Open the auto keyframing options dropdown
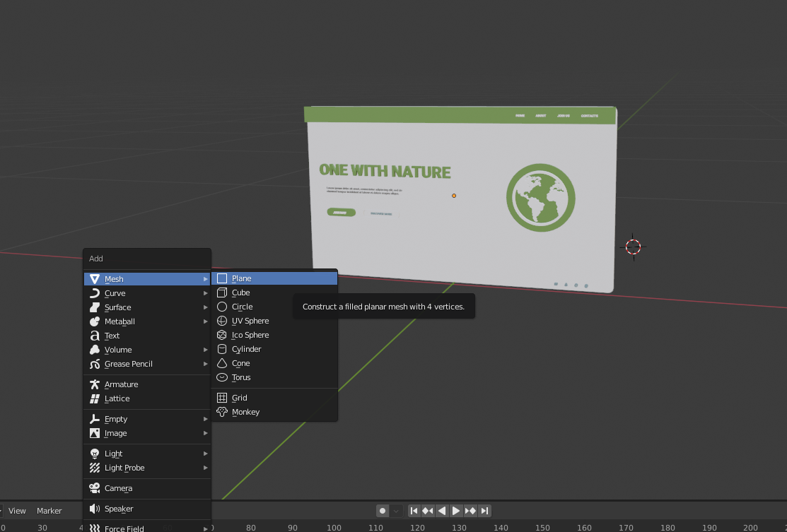The image size is (787, 532). 396,510
